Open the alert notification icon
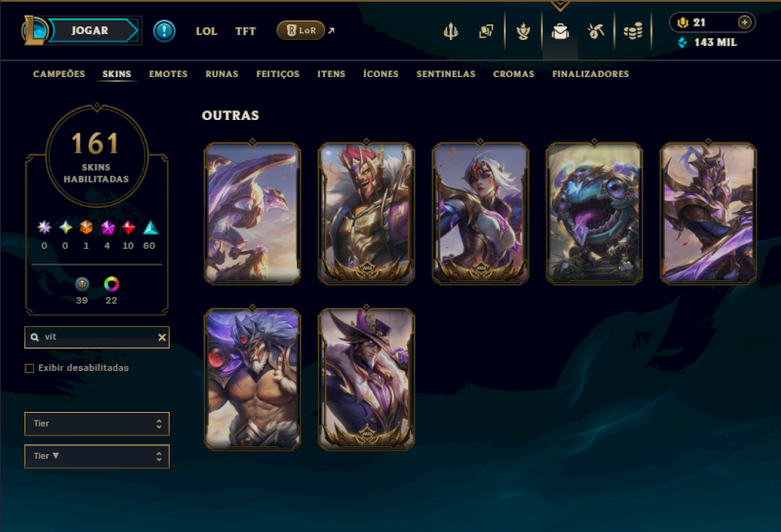The image size is (781, 532). [164, 31]
